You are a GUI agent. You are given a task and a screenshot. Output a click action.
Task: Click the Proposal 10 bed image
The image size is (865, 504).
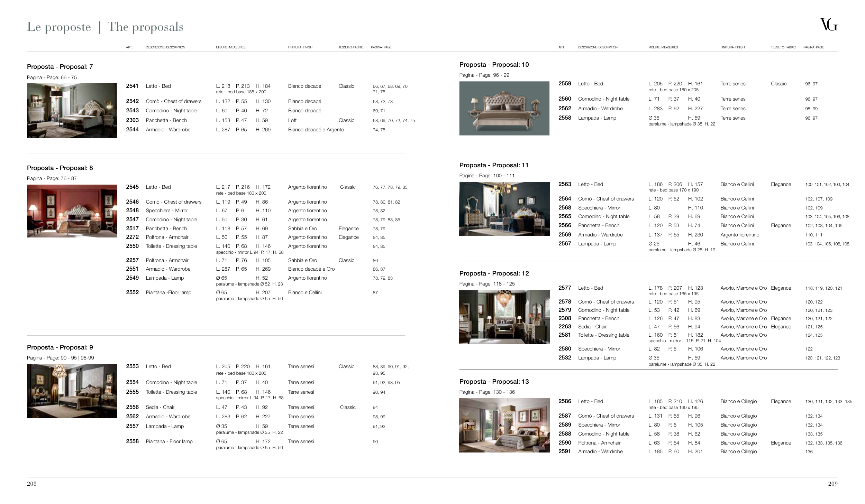(x=504, y=108)
